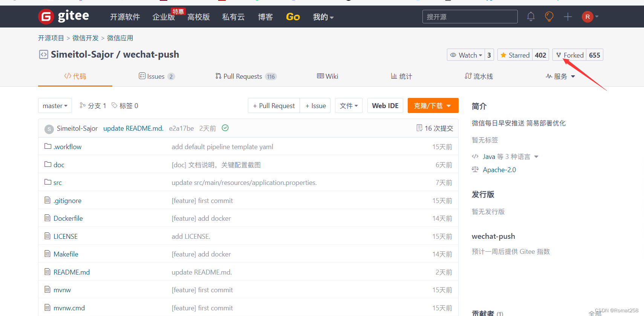The height and width of the screenshot is (316, 644).
Task: Click the Dockerfile file icon
Action: coord(47,218)
